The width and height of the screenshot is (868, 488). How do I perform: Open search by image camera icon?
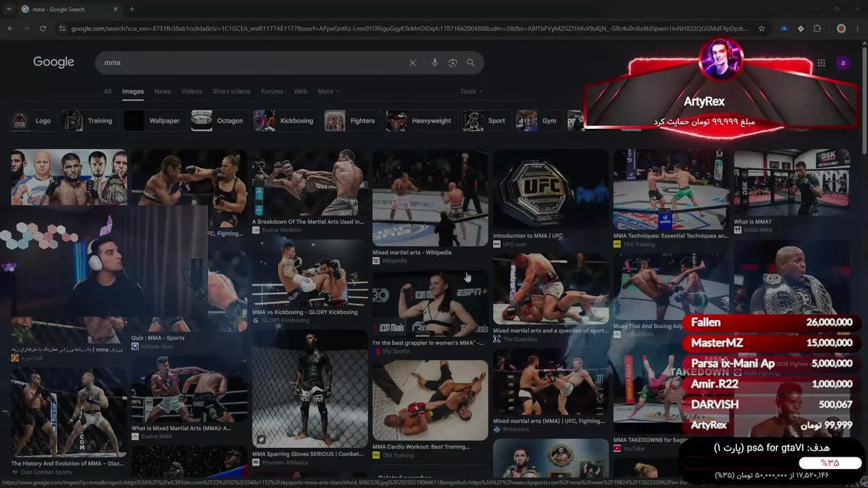point(453,62)
